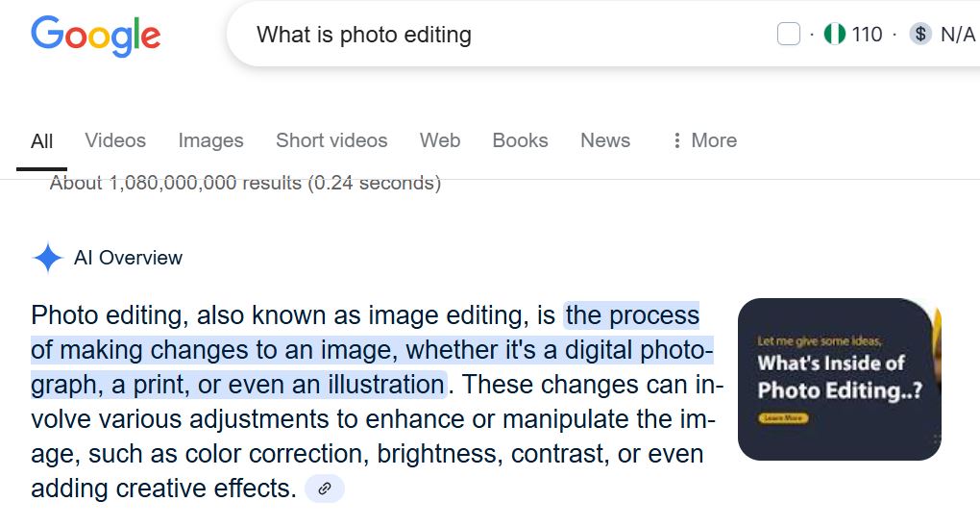Show News results tab
Viewport: 980px width, 527px height.
tap(605, 140)
